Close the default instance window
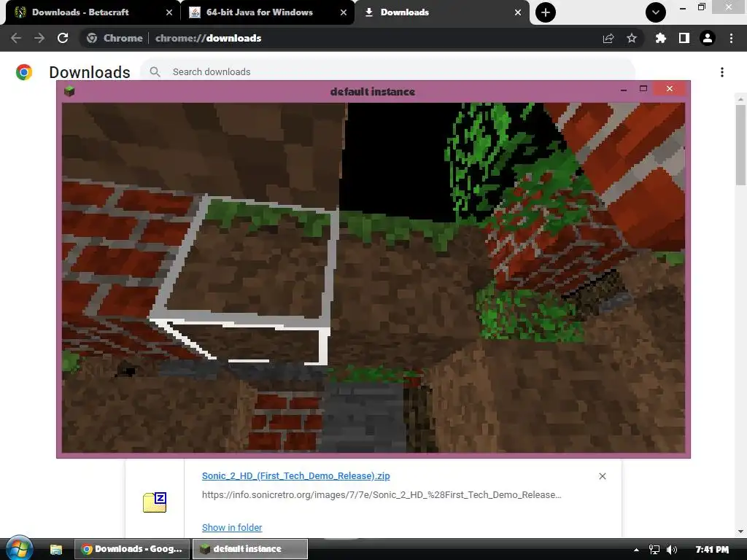The width and height of the screenshot is (747, 560). (670, 88)
